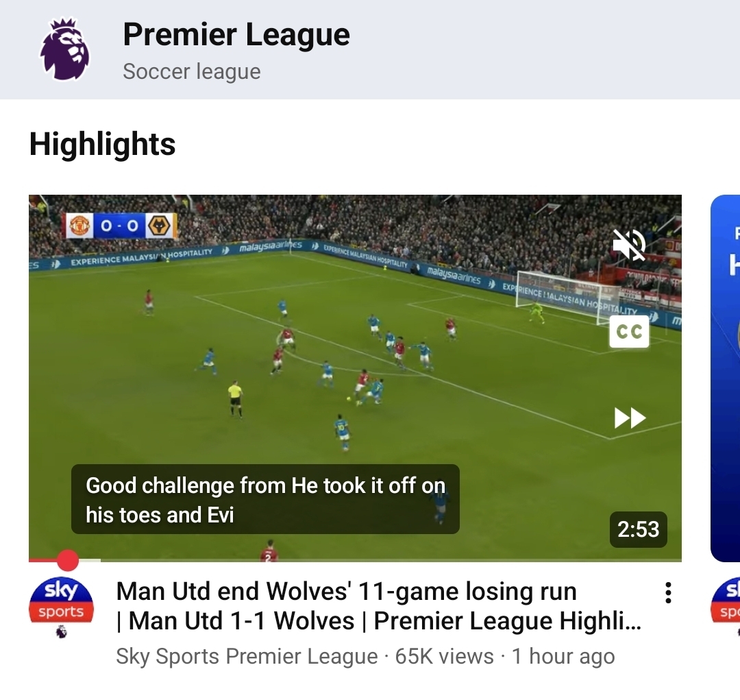Open the partially visible next highlight card
The width and height of the screenshot is (740, 700).
[726, 378]
